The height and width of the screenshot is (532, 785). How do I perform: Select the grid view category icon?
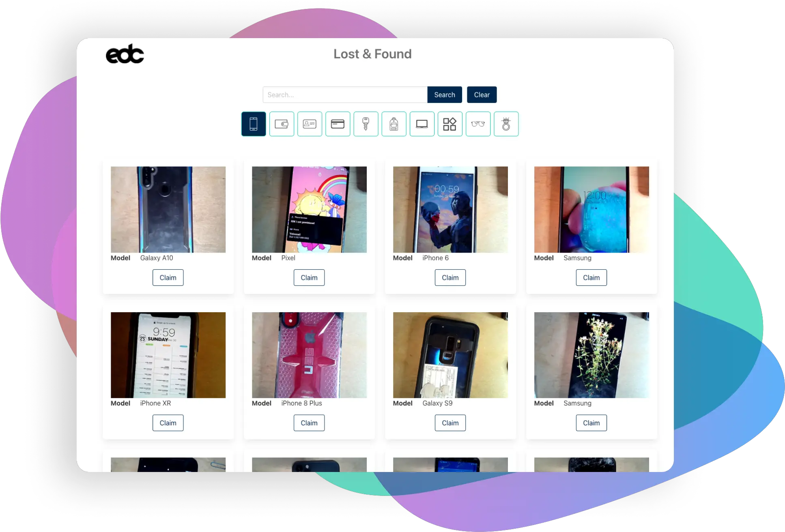(449, 124)
